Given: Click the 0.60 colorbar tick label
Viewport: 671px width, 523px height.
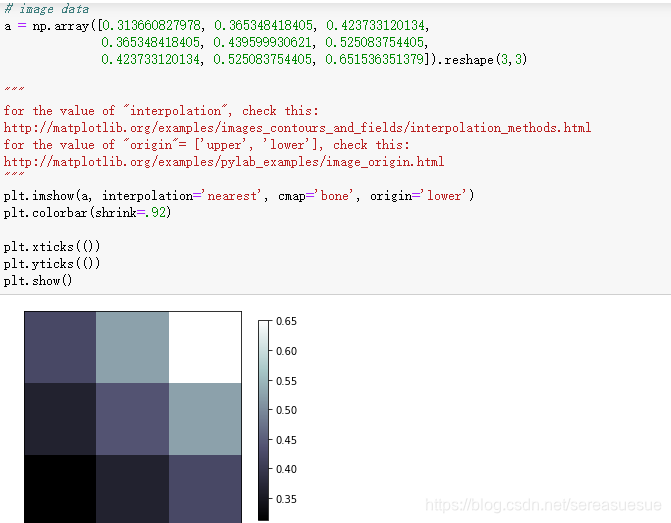Looking at the screenshot, I should (286, 351).
